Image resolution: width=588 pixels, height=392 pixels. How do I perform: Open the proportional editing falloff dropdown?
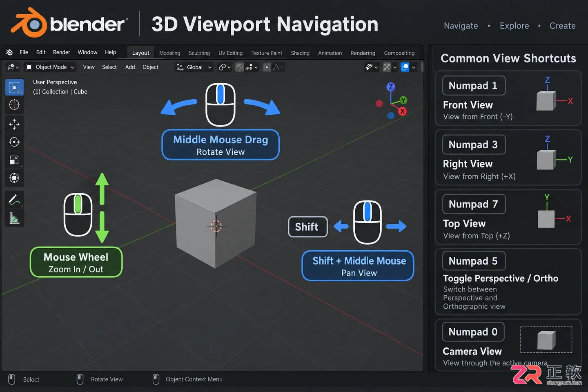[278, 67]
